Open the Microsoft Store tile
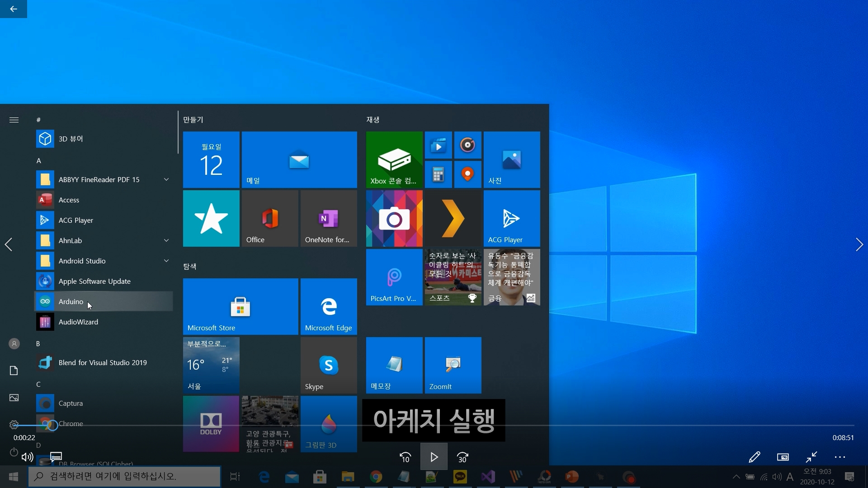The height and width of the screenshot is (488, 868). [241, 306]
